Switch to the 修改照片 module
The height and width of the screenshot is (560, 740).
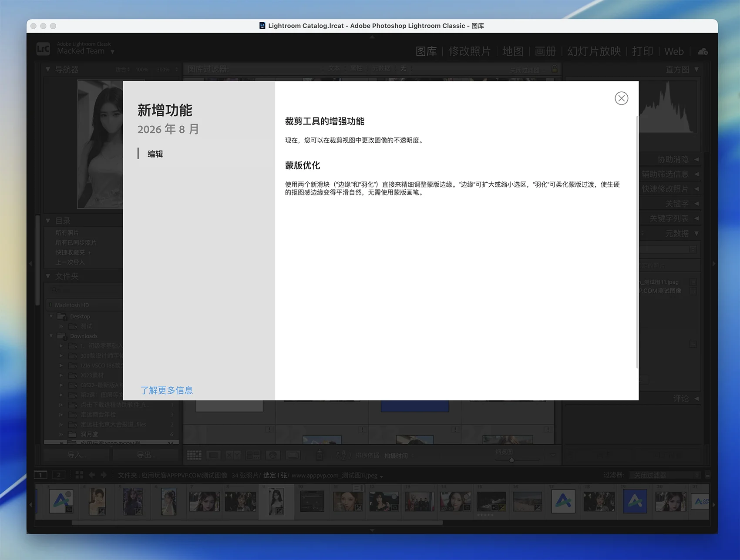pyautogui.click(x=469, y=51)
